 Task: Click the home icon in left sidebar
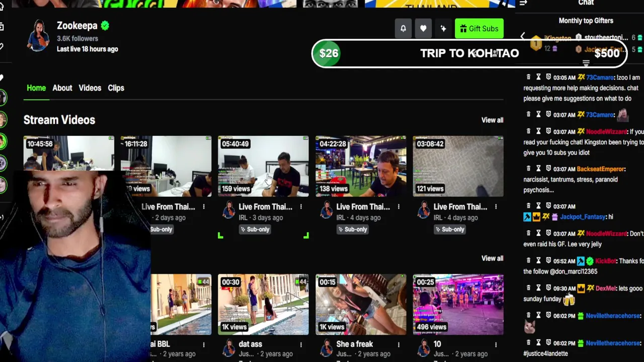pyautogui.click(x=2, y=7)
